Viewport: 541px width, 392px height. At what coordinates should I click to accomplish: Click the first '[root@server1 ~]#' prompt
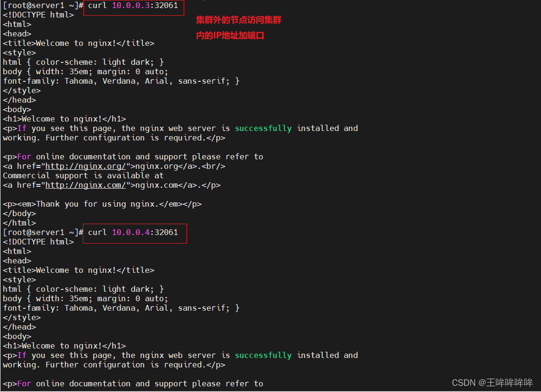point(43,6)
